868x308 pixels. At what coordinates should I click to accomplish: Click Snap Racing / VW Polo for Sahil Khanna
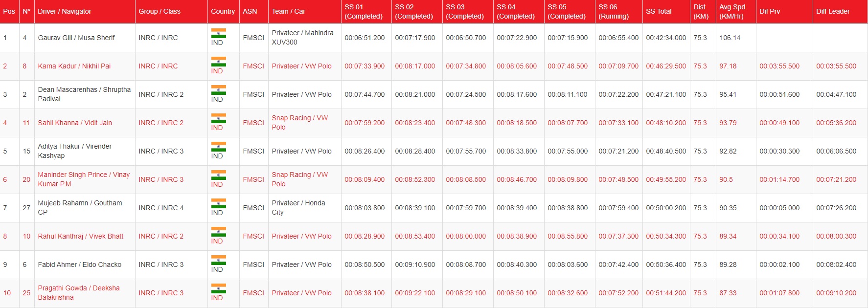[299, 123]
